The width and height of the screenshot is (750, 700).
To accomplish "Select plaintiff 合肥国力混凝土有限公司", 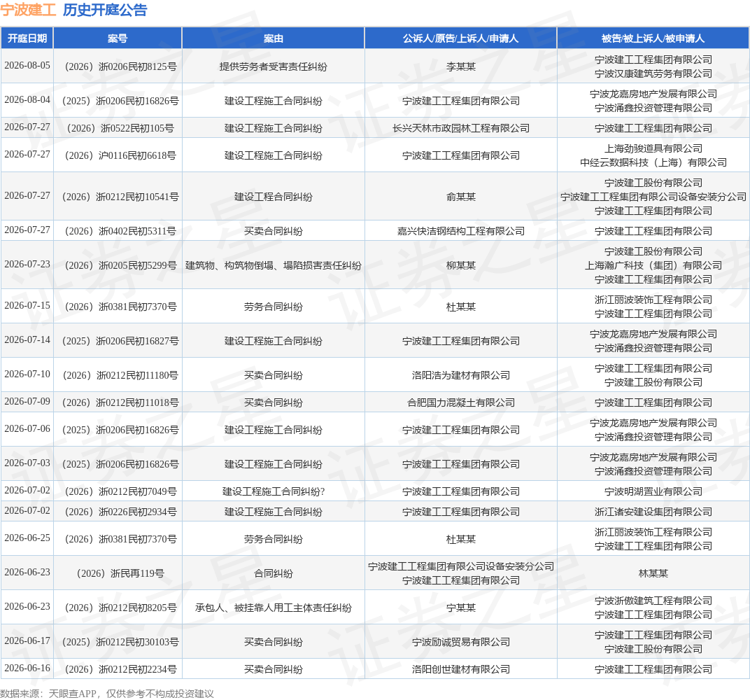I will 461,402.
